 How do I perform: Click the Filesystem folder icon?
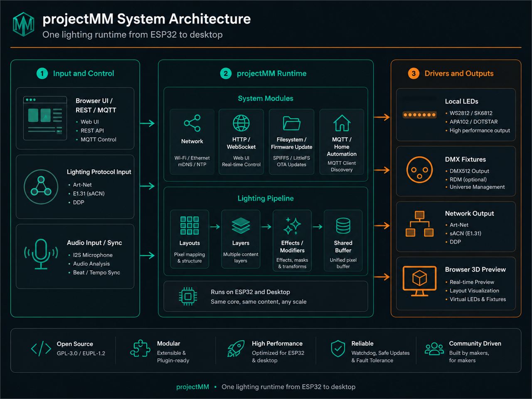tap(291, 123)
